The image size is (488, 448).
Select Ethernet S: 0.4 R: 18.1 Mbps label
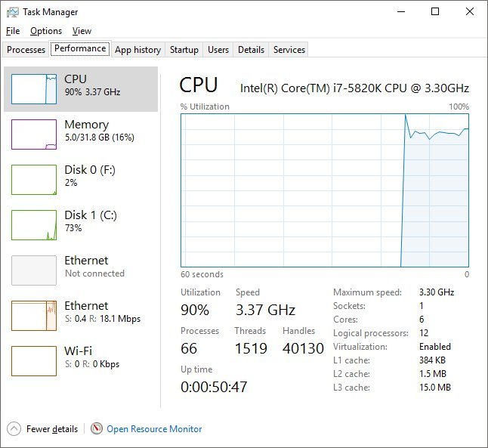[103, 312]
